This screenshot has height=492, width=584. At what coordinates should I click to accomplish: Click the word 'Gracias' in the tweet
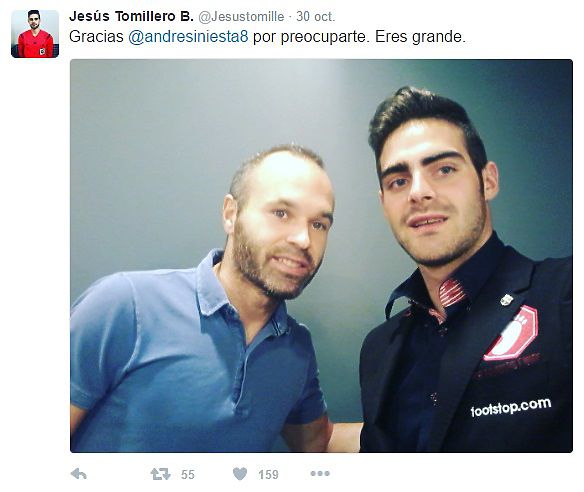pos(96,37)
